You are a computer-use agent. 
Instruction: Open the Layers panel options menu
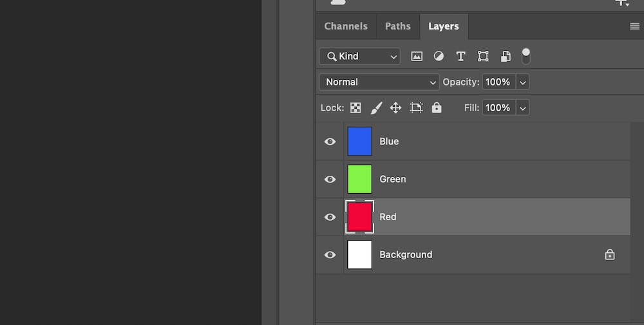pos(634,26)
